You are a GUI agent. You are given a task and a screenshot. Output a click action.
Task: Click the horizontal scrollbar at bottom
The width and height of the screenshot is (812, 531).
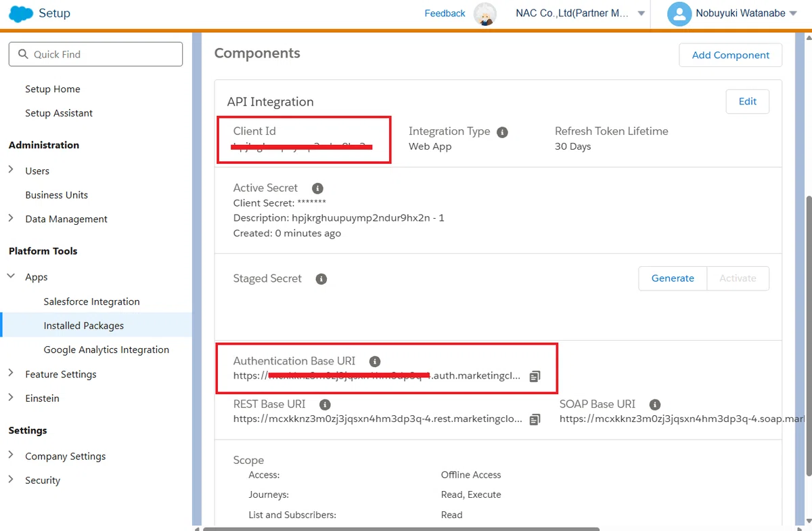tap(401, 529)
